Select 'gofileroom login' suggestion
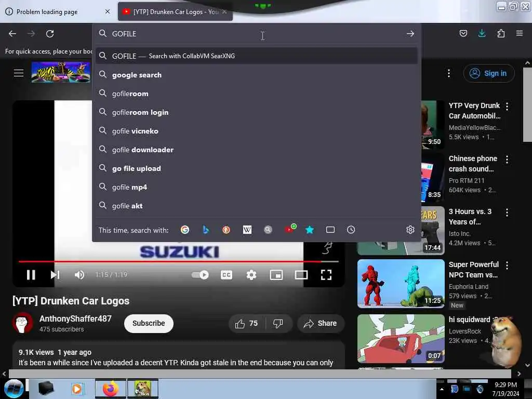Viewport: 532px width, 399px height. pos(257,112)
